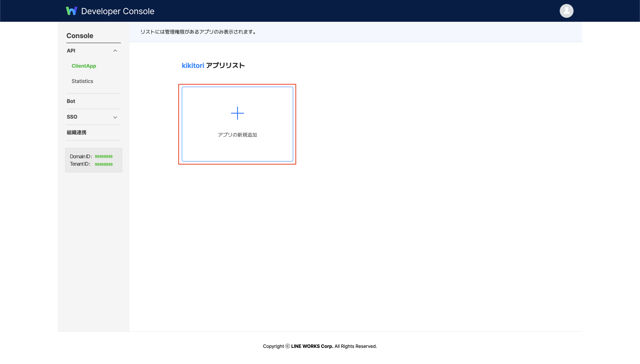Click the Tenant ID label
This screenshot has height=364, width=640.
tap(80, 164)
